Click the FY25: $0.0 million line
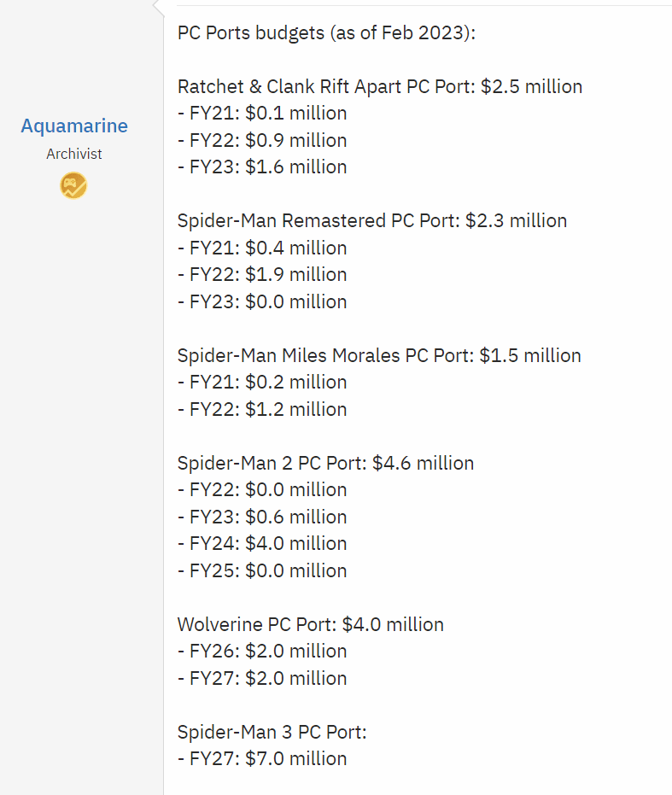Screen dimensions: 672x795 [x=262, y=571]
